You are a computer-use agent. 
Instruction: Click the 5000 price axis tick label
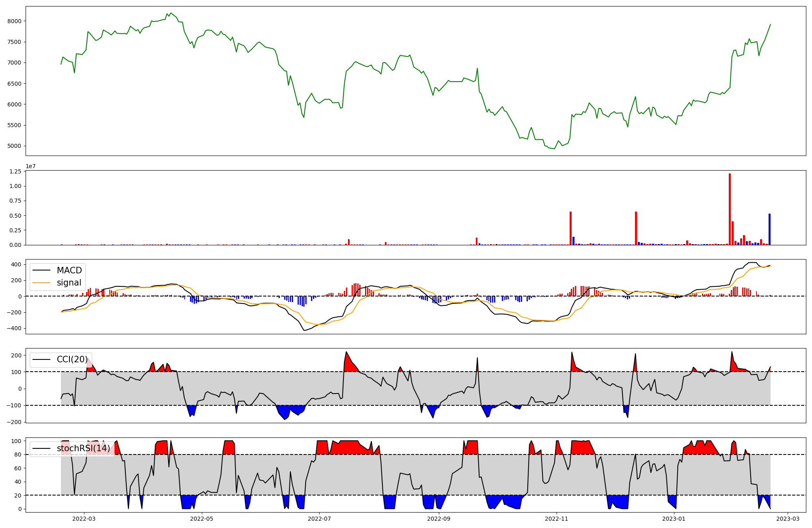point(14,146)
